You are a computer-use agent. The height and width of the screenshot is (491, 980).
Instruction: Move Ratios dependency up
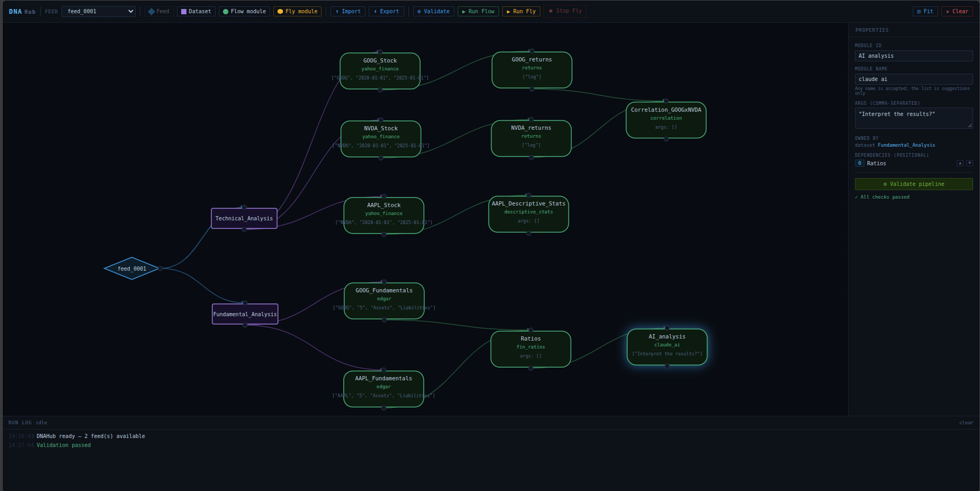(960, 163)
